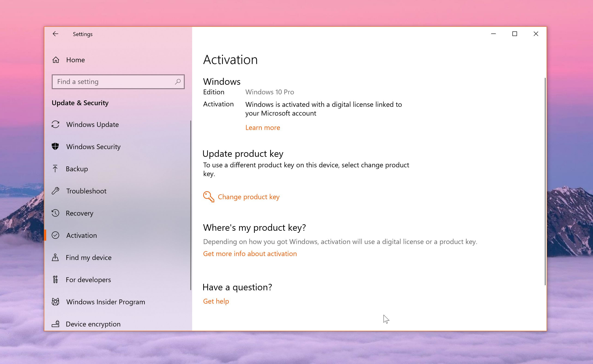Go to For developers page
The width and height of the screenshot is (593, 364).
pyautogui.click(x=88, y=280)
